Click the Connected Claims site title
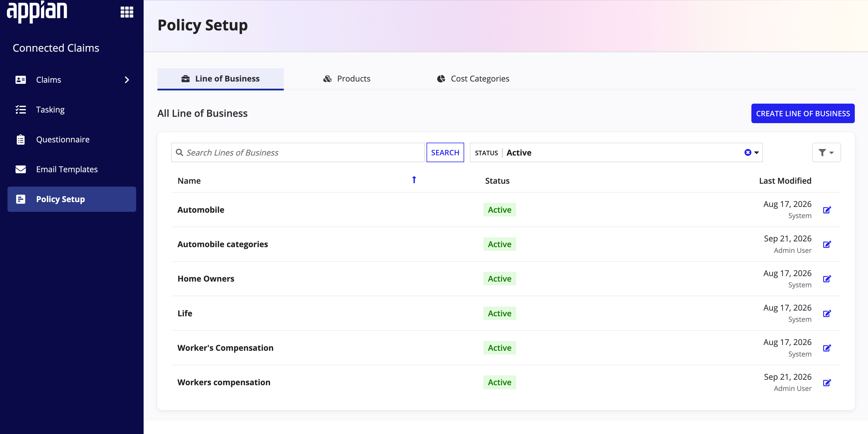 click(56, 48)
